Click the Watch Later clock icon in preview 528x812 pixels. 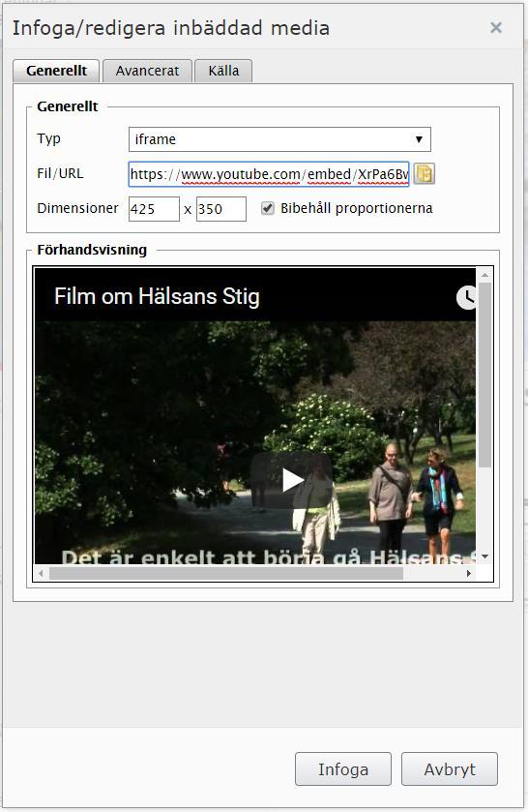pyautogui.click(x=466, y=298)
